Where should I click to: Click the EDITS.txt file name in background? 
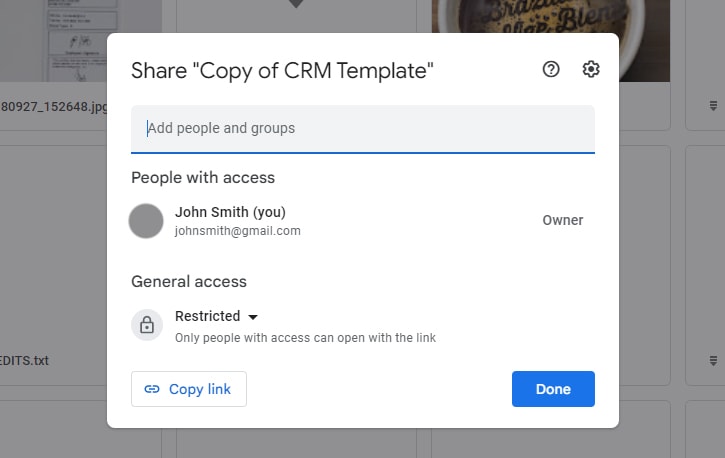tap(24, 361)
